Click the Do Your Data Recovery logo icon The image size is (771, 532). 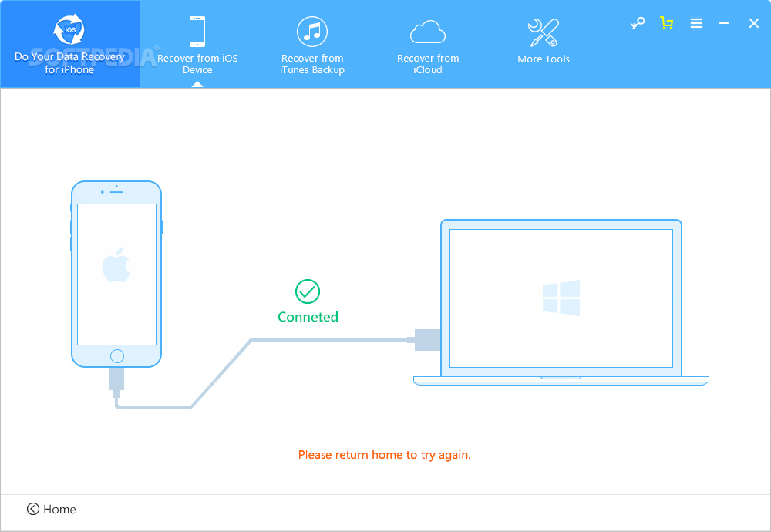click(x=69, y=29)
